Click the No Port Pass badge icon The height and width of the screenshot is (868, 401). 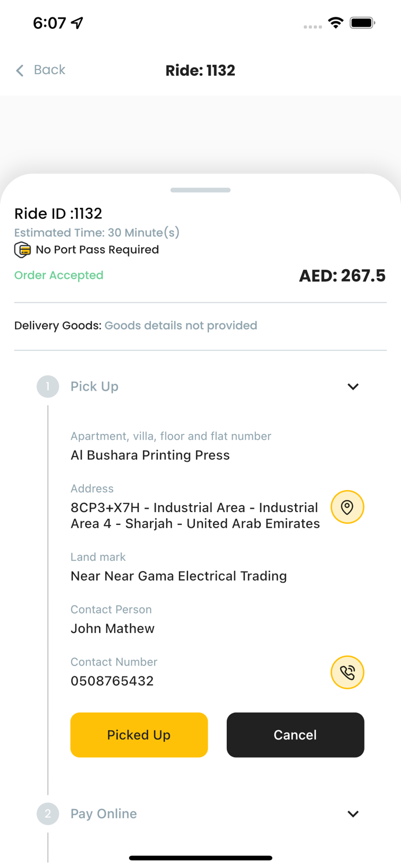21,250
